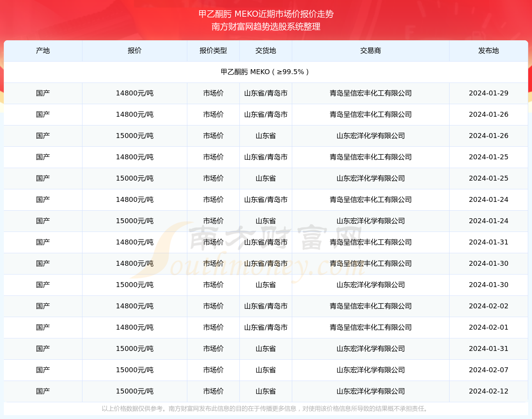This screenshot has height=419, width=532.
Task: Click the title '甲乙酮肟 MEKO近期市场价报价走势'
Action: (x=266, y=14)
